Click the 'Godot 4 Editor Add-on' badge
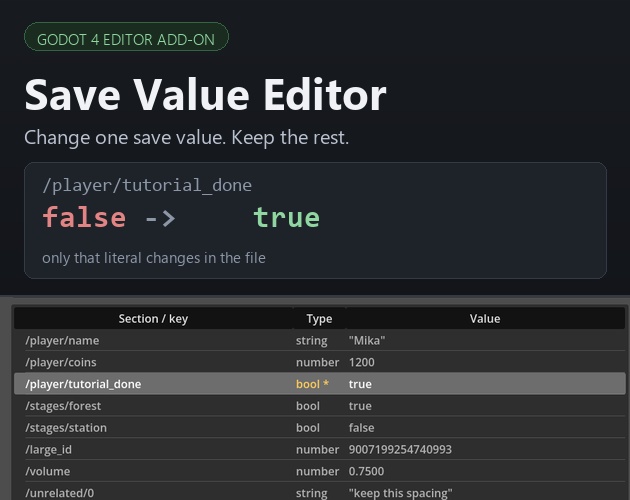The image size is (630, 500). [126, 37]
